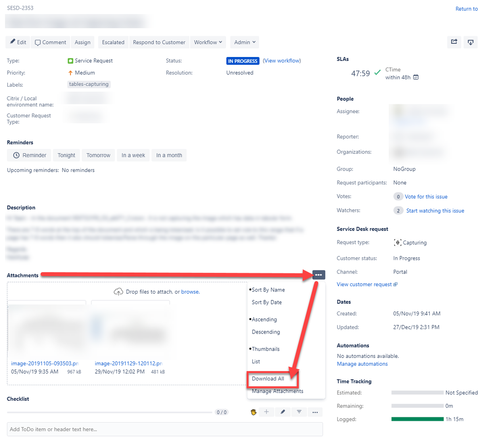
Task: Click the checklist plus add icon
Action: [x=266, y=412]
